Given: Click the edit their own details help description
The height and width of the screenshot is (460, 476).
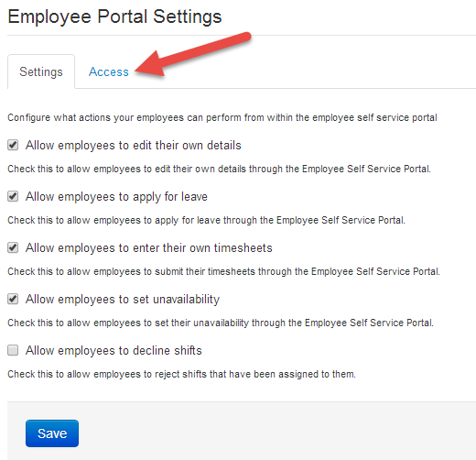Looking at the screenshot, I should coord(219,170).
